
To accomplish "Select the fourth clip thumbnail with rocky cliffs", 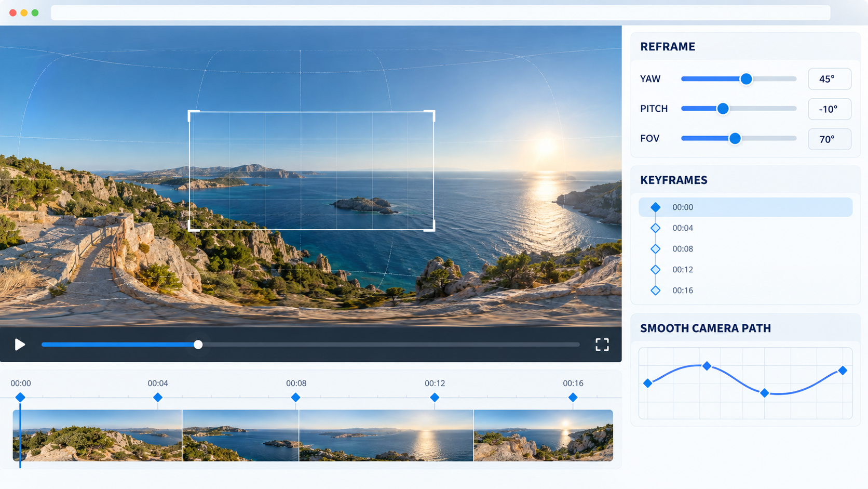I will 543,435.
